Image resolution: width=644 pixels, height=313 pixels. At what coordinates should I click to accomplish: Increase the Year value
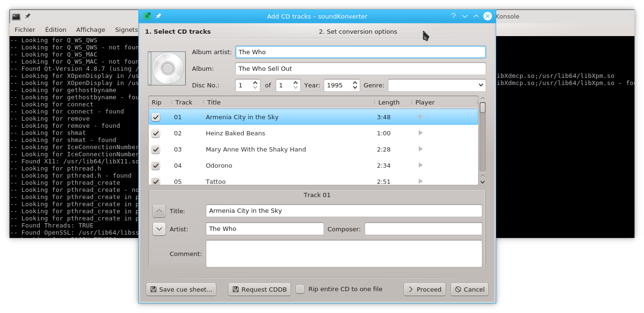355,83
